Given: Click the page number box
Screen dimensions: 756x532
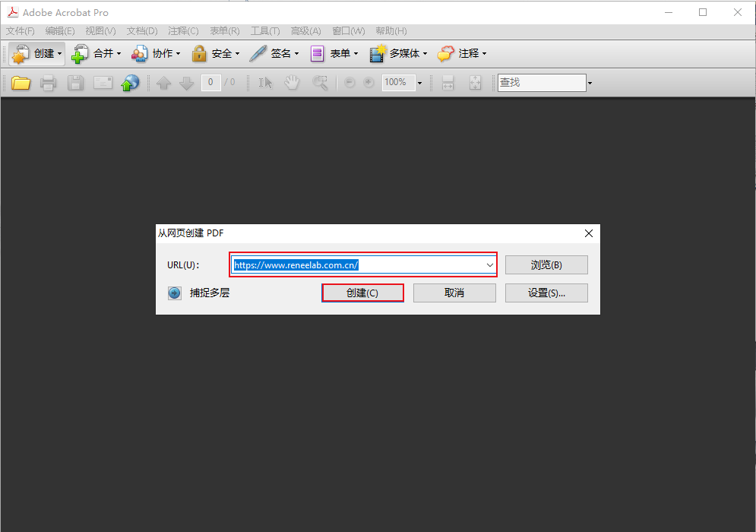Looking at the screenshot, I should [210, 83].
